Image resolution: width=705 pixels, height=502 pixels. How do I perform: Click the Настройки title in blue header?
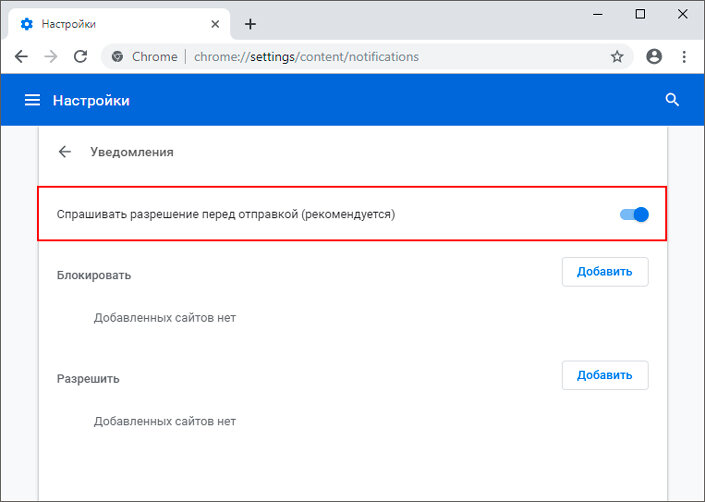click(91, 100)
